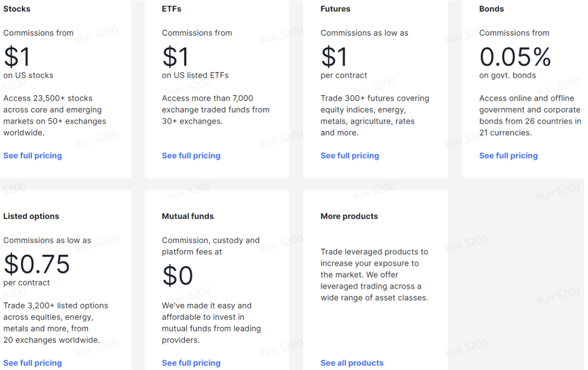
Task: Click the Futures card heading
Action: pyautogui.click(x=336, y=9)
